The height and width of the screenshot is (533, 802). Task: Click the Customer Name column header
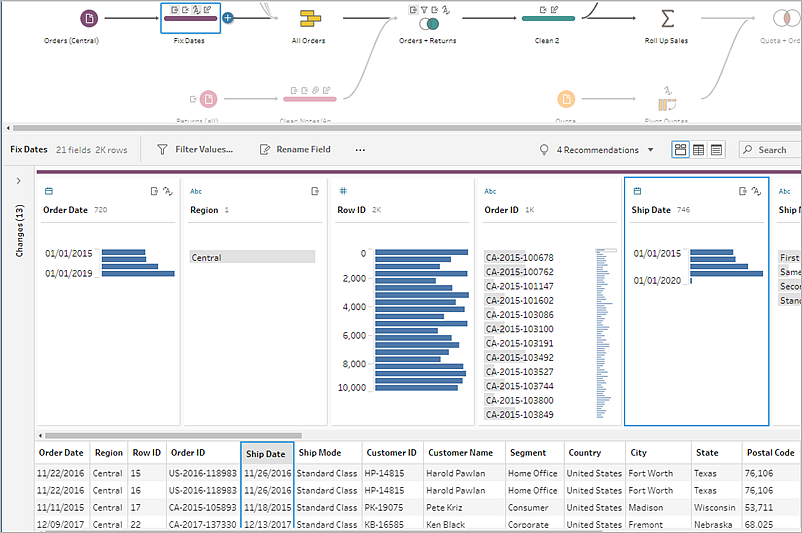pos(460,453)
